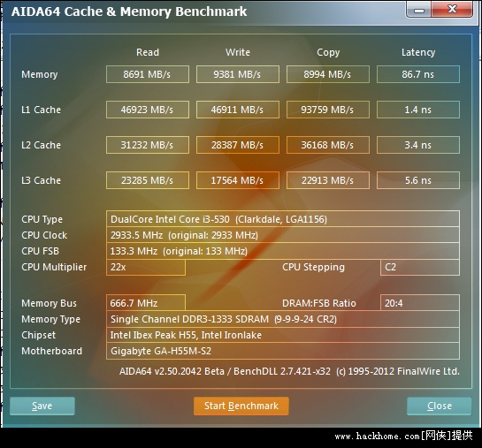
Task: Select Memory latency value 86.7 ns
Action: tap(418, 74)
